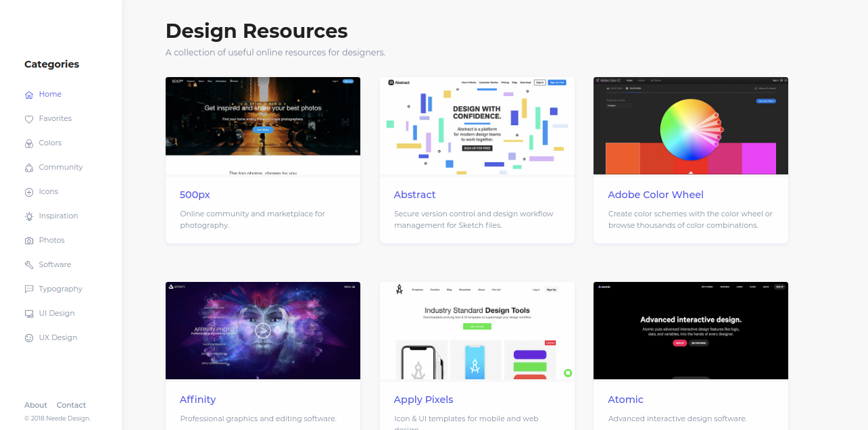Screen dimensions: 868x430
Task: Click 'A collection of useful online resources' subtitle
Action: pos(275,52)
